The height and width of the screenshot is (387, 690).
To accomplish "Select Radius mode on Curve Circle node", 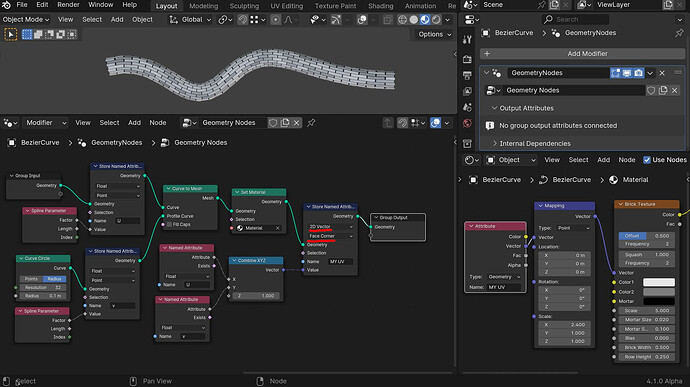I will (55, 279).
